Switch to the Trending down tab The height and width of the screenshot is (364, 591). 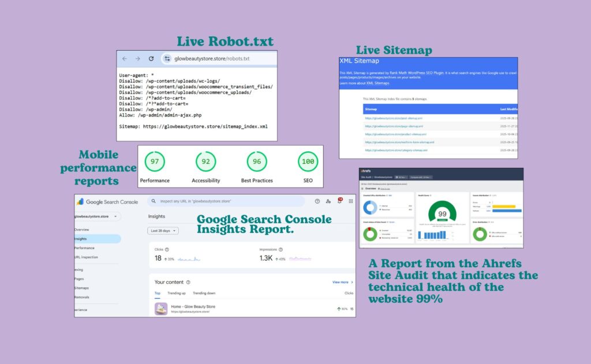pos(204,293)
